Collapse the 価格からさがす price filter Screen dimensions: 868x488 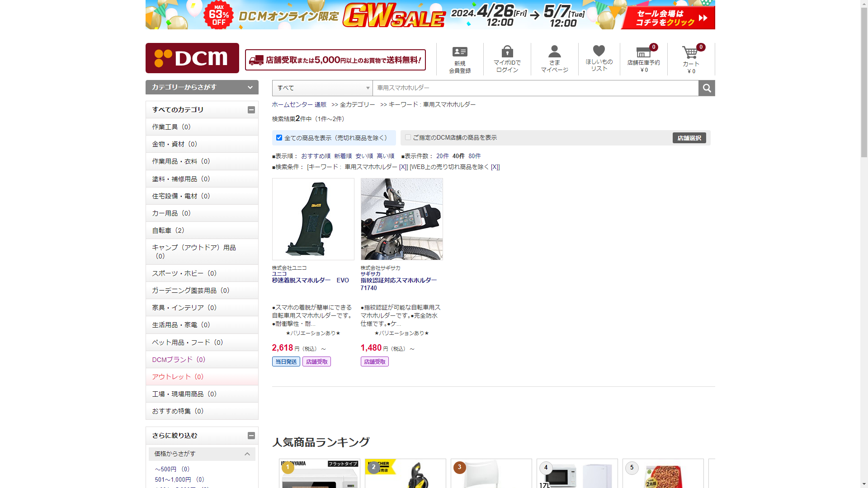click(247, 454)
